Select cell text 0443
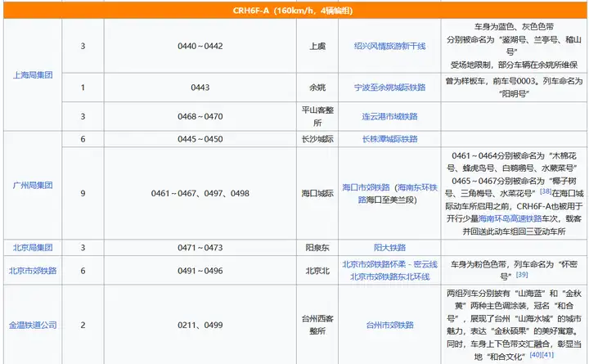 pyautogui.click(x=200, y=88)
